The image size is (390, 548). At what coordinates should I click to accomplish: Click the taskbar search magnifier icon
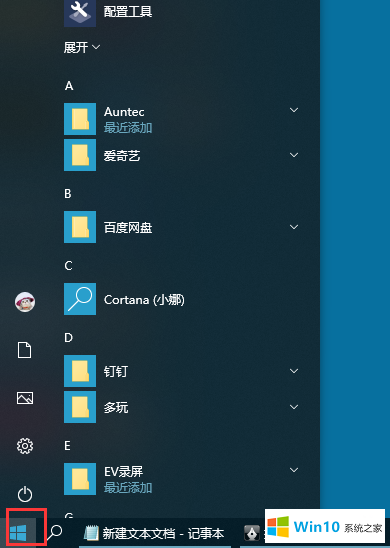(55, 533)
